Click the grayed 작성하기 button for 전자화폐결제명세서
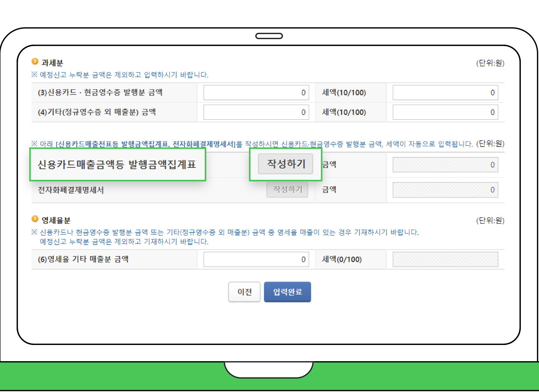 click(x=287, y=190)
